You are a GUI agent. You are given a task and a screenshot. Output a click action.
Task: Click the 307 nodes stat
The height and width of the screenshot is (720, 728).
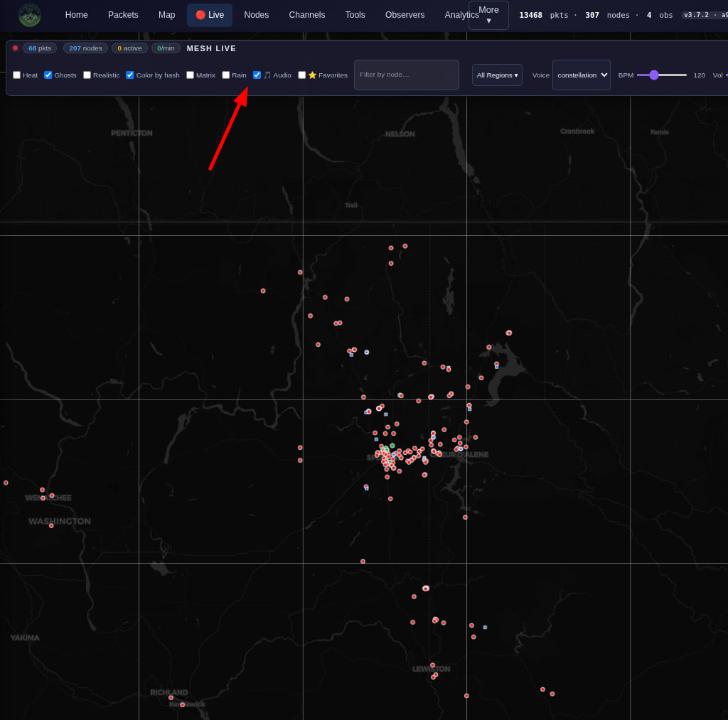(x=607, y=15)
